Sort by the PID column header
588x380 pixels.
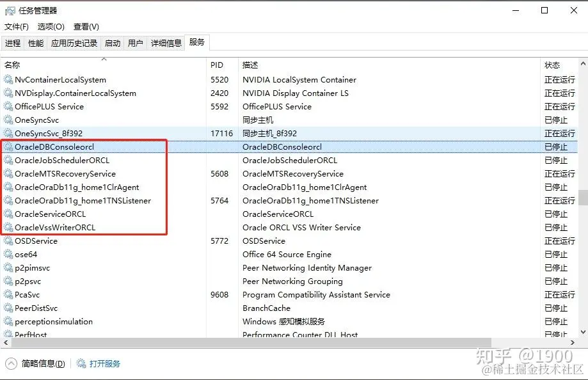pyautogui.click(x=222, y=65)
